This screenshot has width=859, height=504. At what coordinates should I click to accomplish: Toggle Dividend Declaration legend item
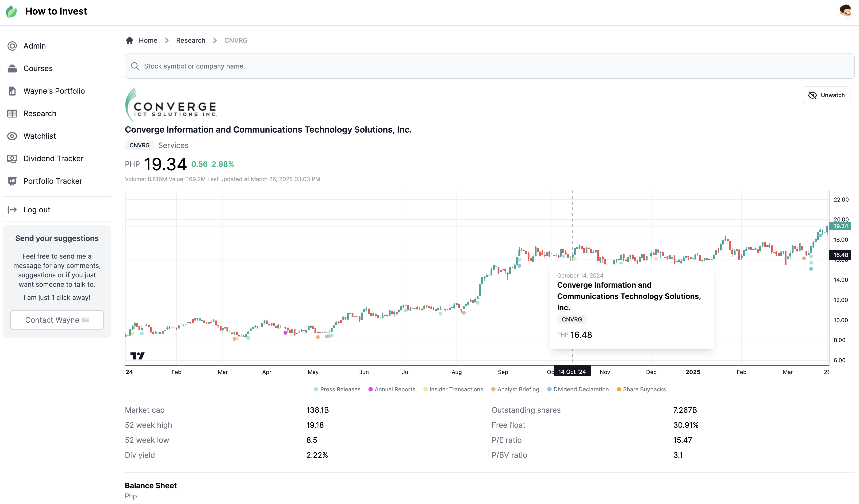click(x=578, y=389)
